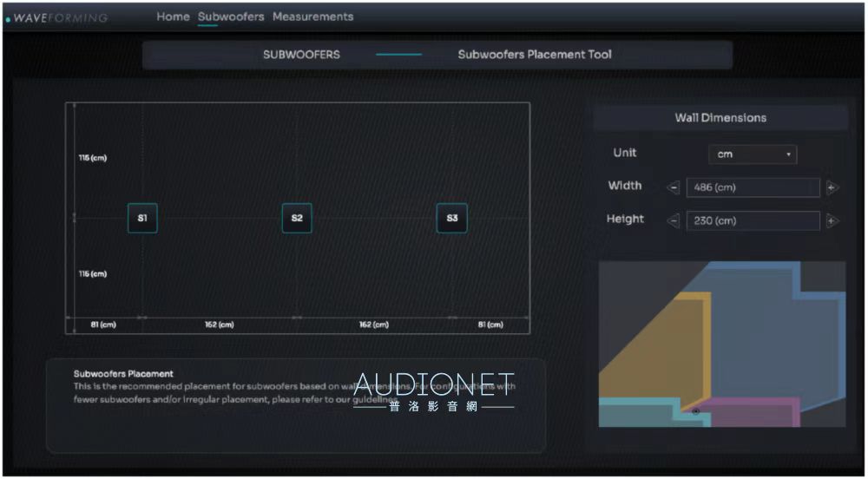
Task: Go to the Home tab
Action: [173, 16]
